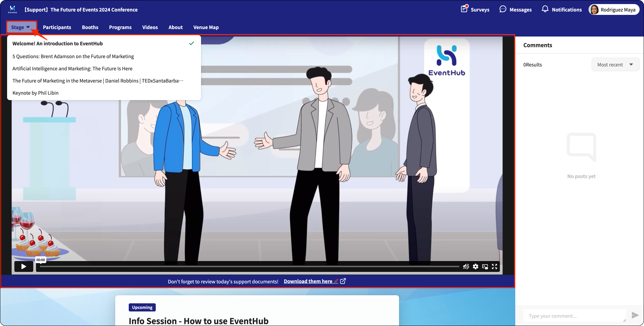Collapse the Stage dropdown menu

tap(21, 27)
